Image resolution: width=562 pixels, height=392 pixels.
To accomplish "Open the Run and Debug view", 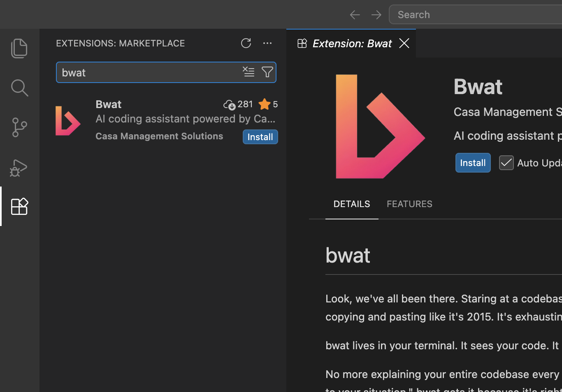I will click(x=19, y=168).
